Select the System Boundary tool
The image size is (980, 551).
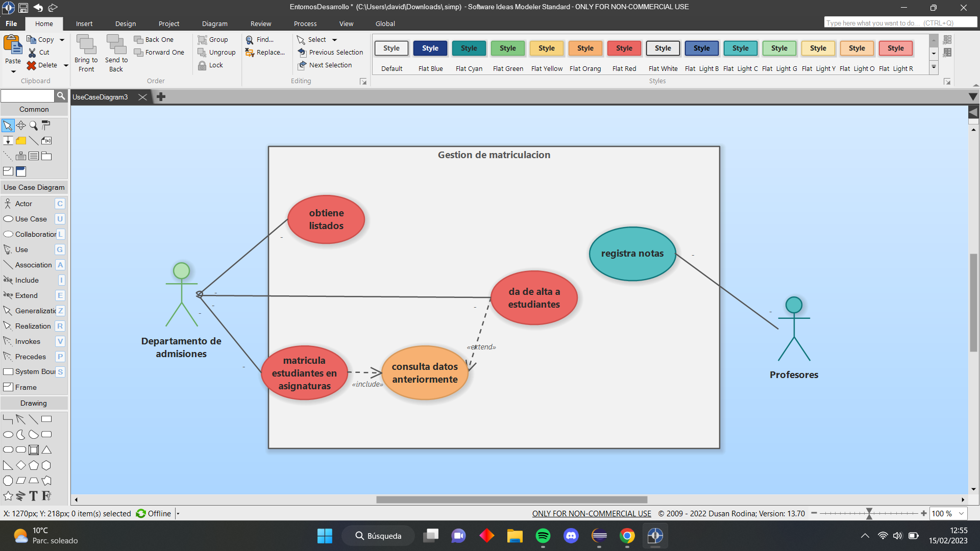click(35, 372)
